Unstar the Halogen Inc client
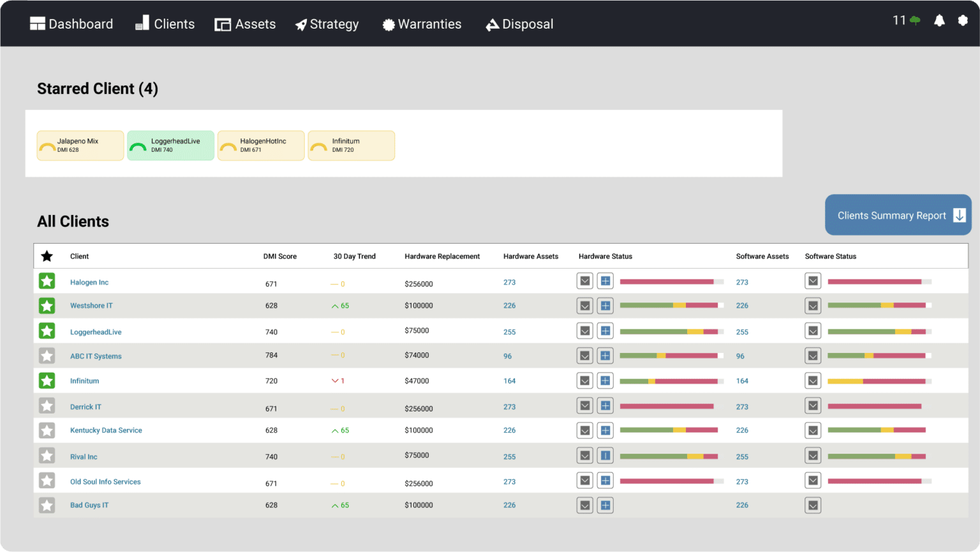This screenshot has width=980, height=552. point(47,281)
